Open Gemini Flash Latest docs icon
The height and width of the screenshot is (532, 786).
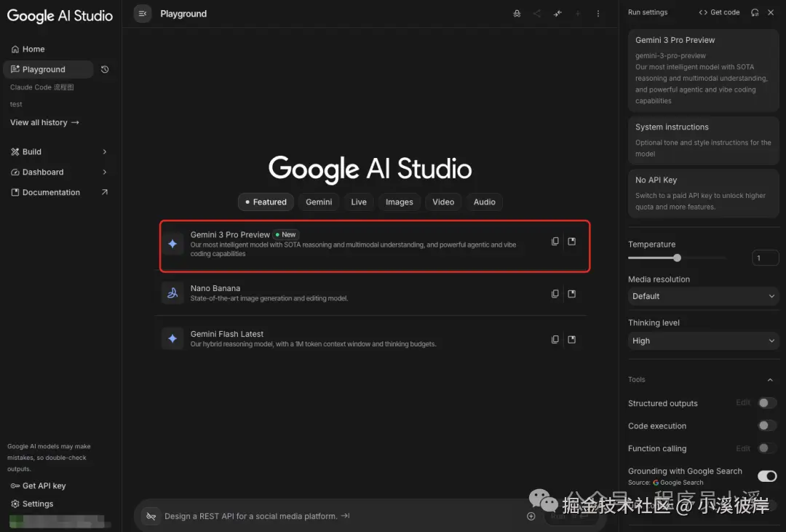(x=571, y=339)
